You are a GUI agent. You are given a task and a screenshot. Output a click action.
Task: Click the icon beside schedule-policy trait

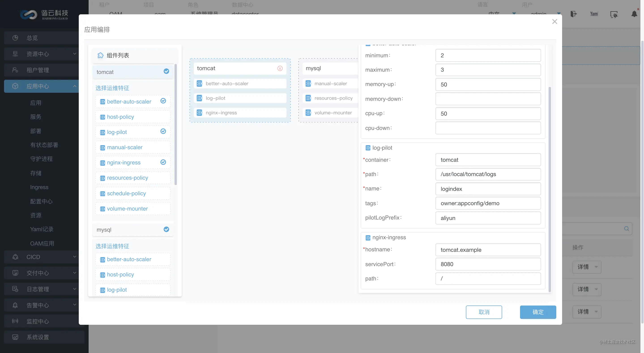coord(102,194)
